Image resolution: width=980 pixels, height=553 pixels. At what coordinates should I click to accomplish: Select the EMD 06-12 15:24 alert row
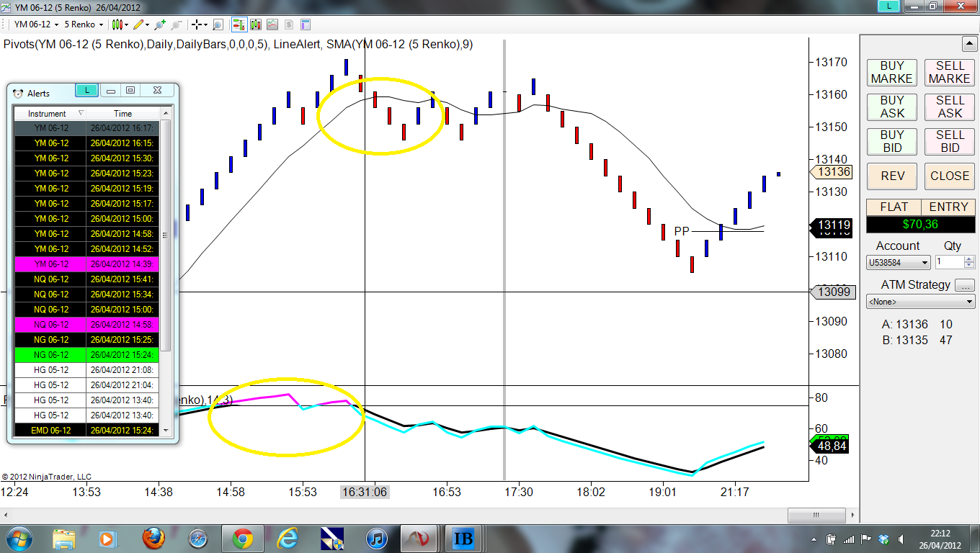pos(86,430)
